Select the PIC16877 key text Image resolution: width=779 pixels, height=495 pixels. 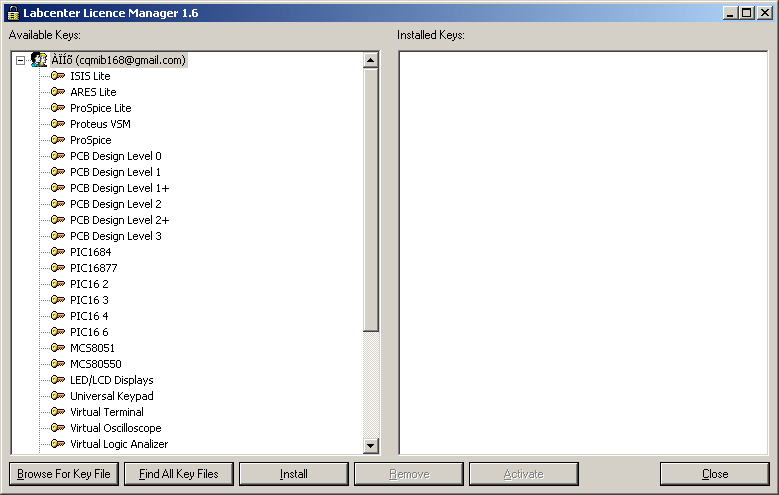point(93,268)
